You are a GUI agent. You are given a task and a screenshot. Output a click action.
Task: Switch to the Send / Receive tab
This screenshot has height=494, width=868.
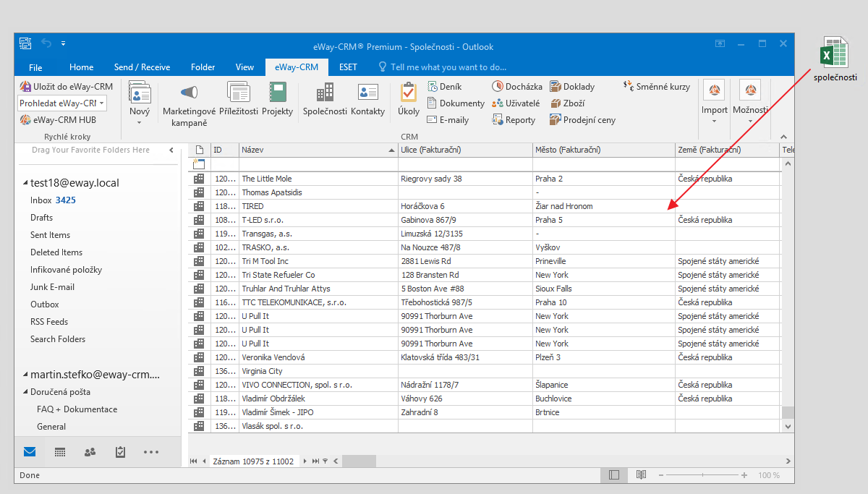tap(142, 67)
